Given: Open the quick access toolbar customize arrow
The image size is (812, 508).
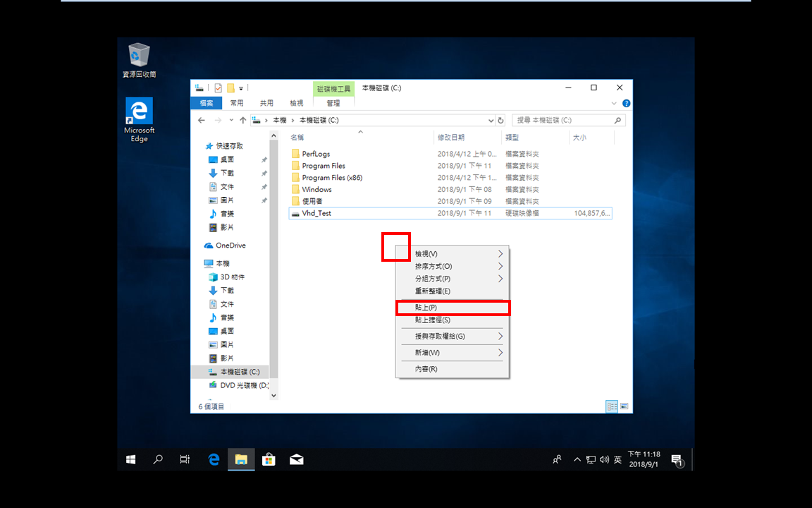Looking at the screenshot, I should [241, 89].
